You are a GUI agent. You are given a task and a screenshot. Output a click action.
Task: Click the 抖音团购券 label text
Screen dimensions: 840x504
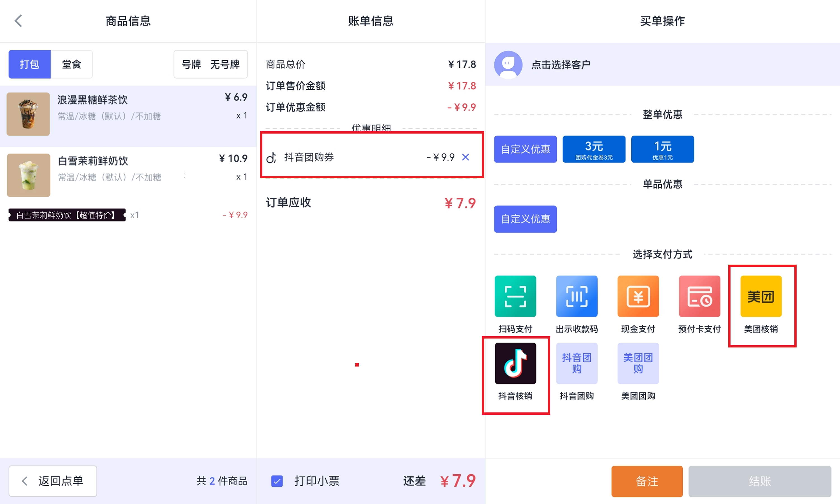(309, 157)
